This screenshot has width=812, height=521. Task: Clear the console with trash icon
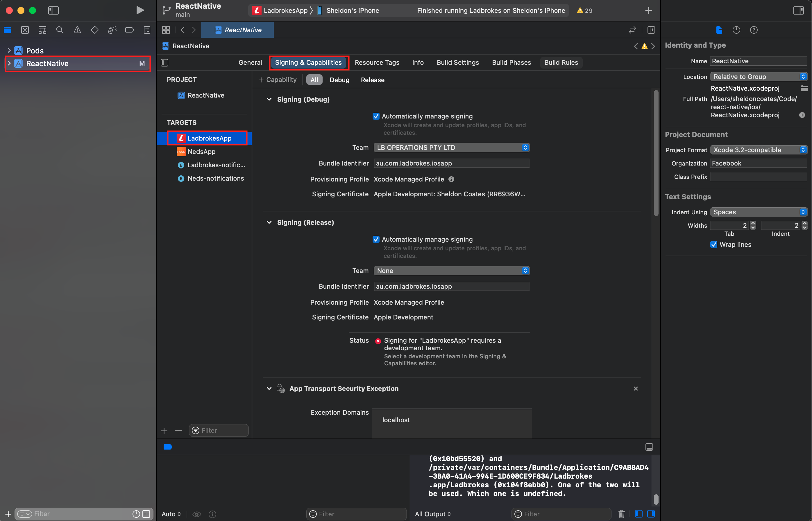pyautogui.click(x=621, y=514)
